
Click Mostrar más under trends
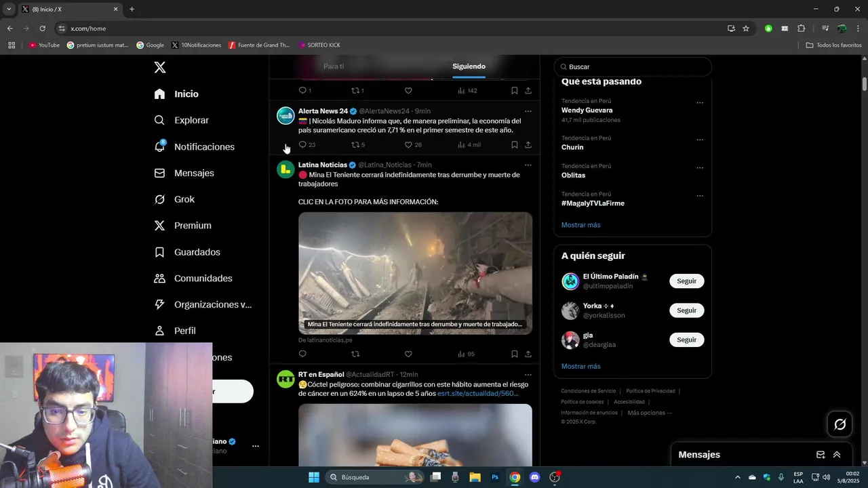(x=580, y=225)
